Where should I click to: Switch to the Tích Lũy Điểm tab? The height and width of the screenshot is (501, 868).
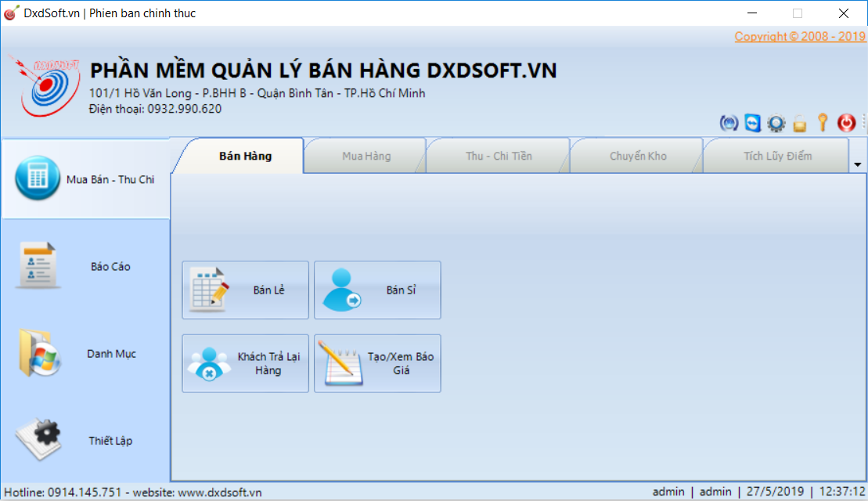[777, 156]
